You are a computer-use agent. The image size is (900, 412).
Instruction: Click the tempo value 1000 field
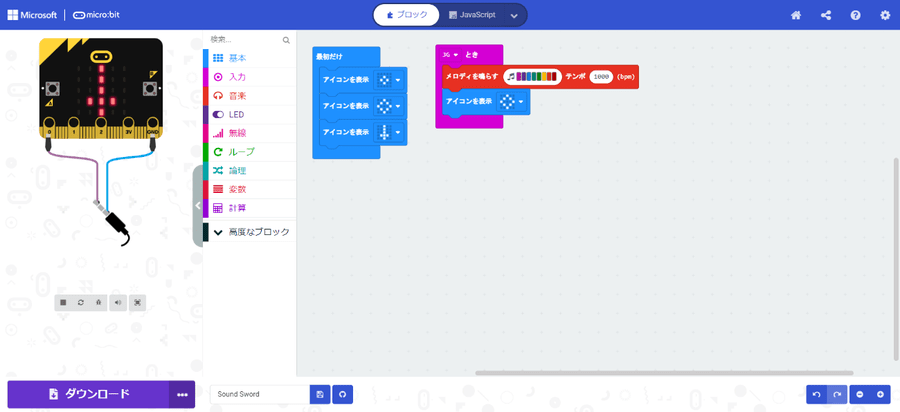[602, 76]
